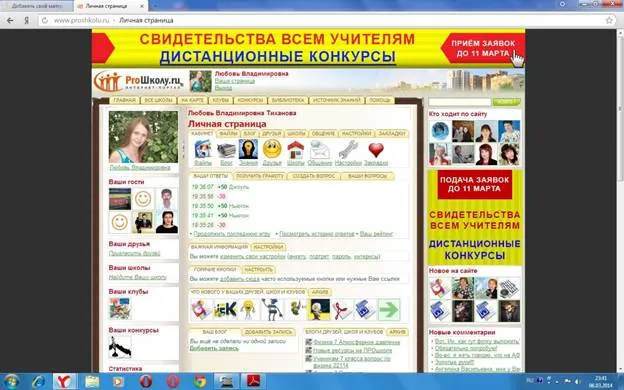624x390 pixels.
Task: Open the black K logo item in the news strip
Action: click(225, 310)
